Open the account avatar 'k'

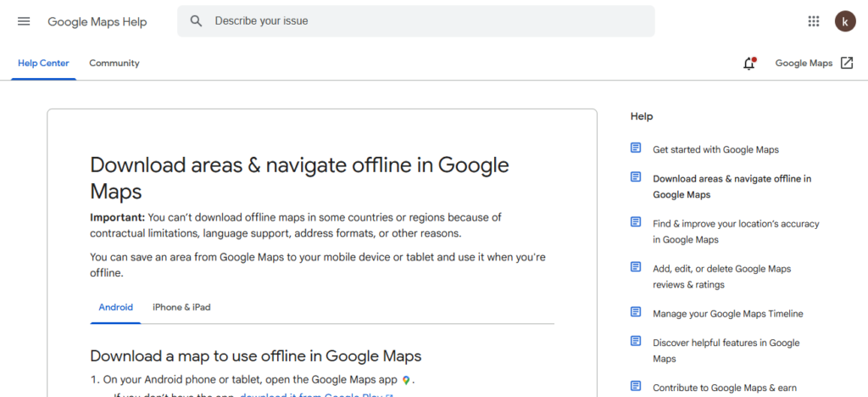[845, 21]
